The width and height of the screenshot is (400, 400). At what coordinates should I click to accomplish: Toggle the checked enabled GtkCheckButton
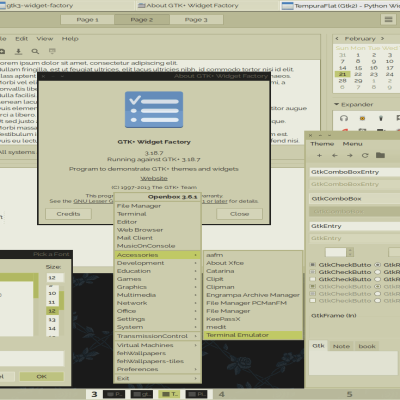pos(313,265)
